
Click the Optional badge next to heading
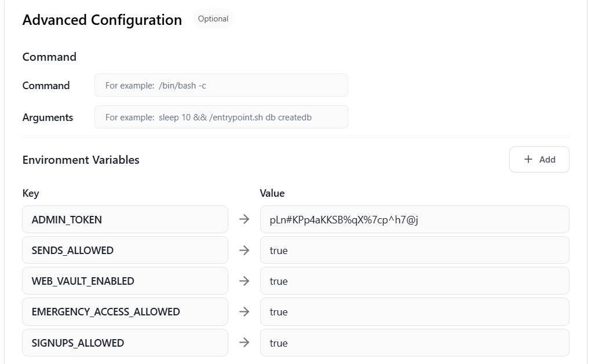pos(213,19)
